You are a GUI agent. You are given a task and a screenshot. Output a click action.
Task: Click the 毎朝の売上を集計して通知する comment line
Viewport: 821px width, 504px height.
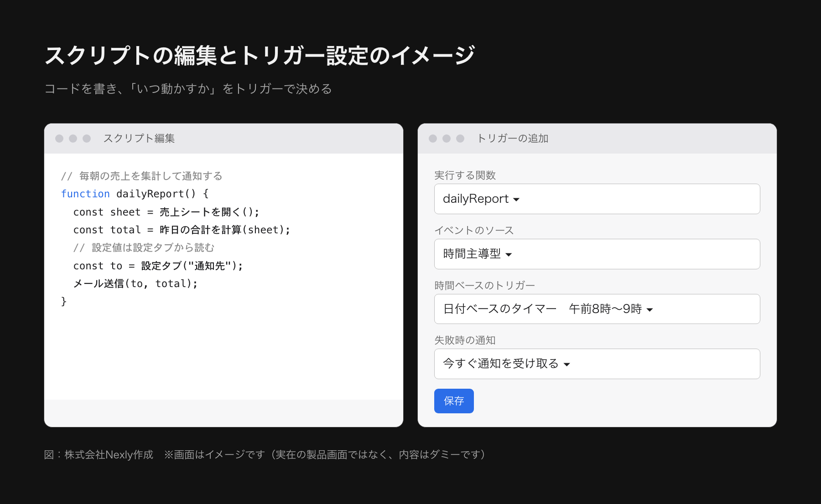142,176
